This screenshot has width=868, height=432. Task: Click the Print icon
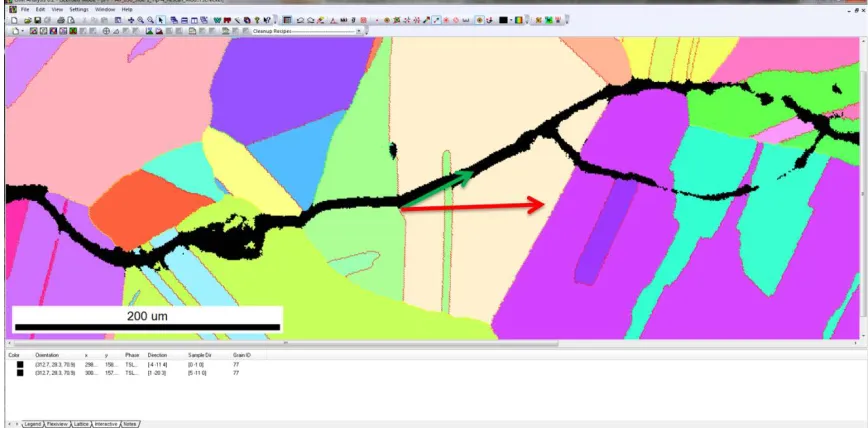coord(60,20)
